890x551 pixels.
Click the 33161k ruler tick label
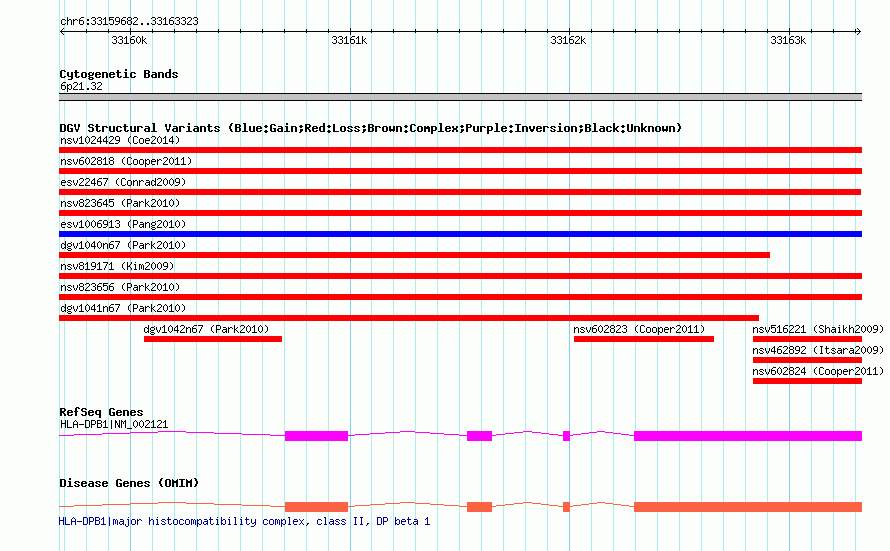coord(349,40)
